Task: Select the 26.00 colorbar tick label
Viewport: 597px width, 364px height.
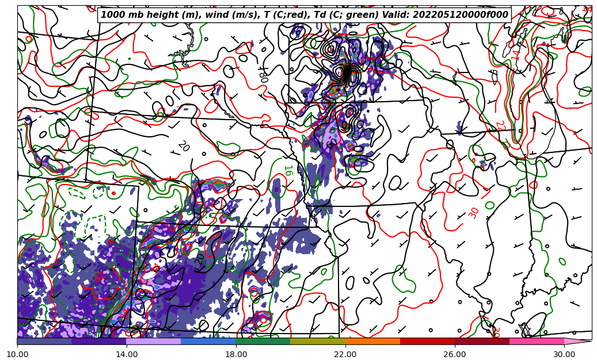Action: [x=455, y=354]
